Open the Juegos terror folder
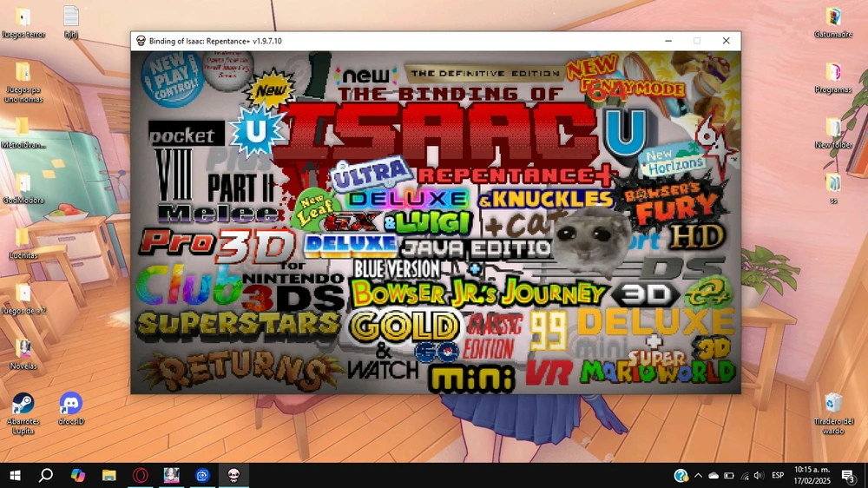Screen dimensions: 868x488 [x=23, y=16]
